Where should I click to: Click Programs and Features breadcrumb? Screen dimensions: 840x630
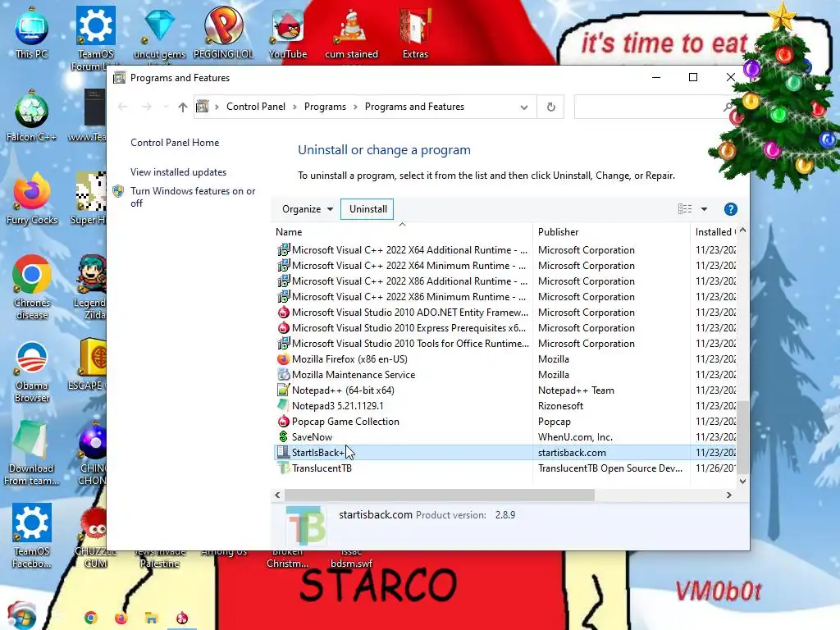[414, 107]
